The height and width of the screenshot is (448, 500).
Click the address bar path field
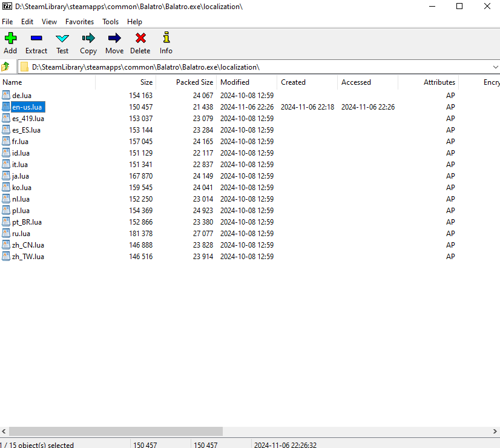pos(258,67)
